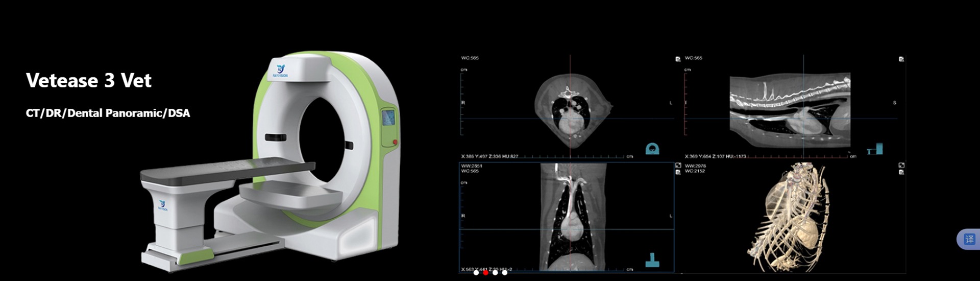Image resolution: width=980 pixels, height=281 pixels.
Task: Open the page translate widget
Action: [969, 239]
